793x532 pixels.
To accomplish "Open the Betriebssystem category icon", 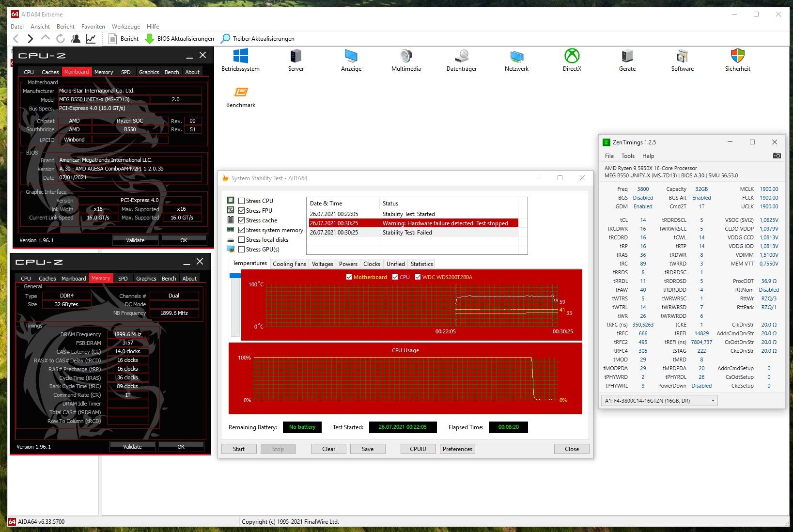I will [x=240, y=60].
